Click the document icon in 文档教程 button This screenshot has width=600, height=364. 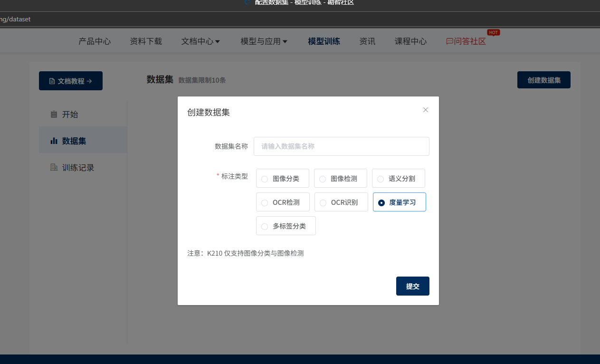coord(52,81)
